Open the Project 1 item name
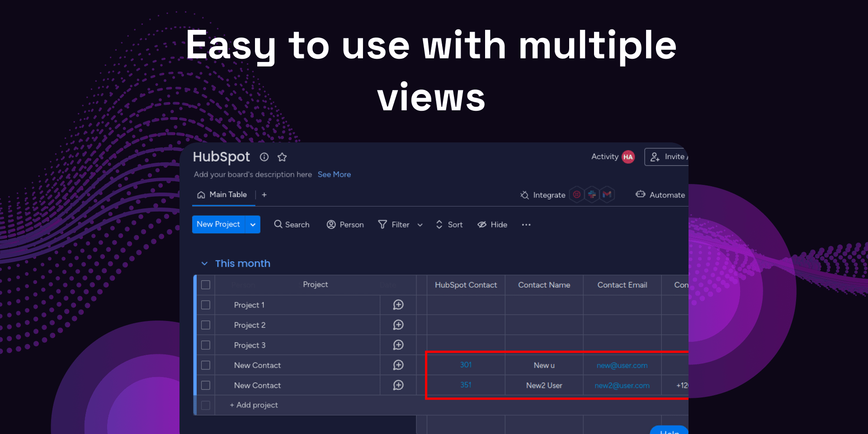The width and height of the screenshot is (868, 434). click(x=249, y=305)
